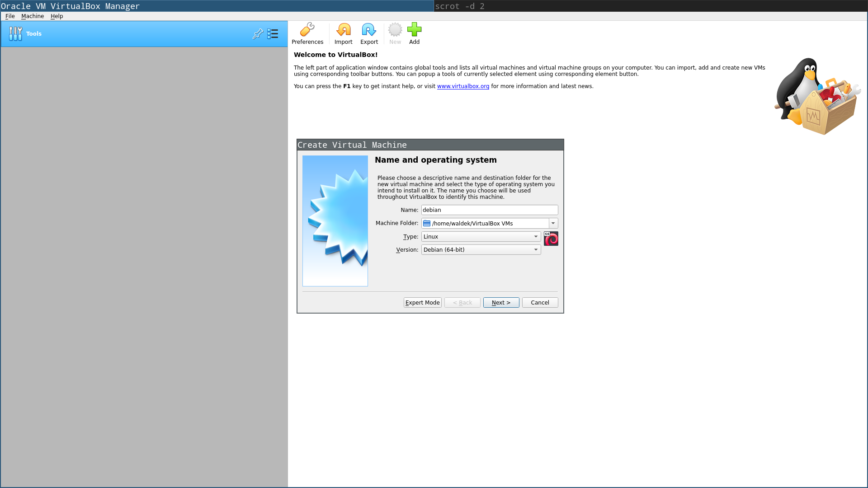Expand the Type operating system dropdown
Screen dimensions: 868x488
pos(535,237)
